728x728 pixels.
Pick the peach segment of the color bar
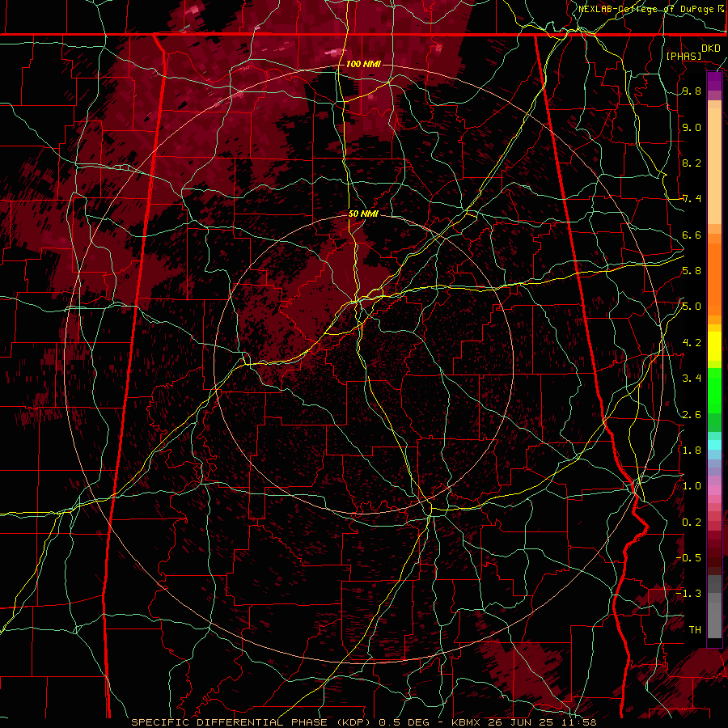click(x=714, y=163)
